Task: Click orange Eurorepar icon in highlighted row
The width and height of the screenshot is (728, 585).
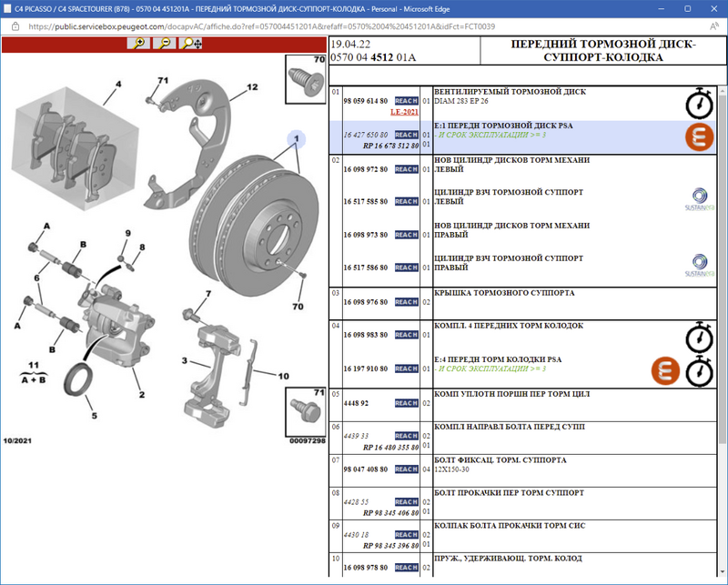Action: pyautogui.click(x=699, y=137)
